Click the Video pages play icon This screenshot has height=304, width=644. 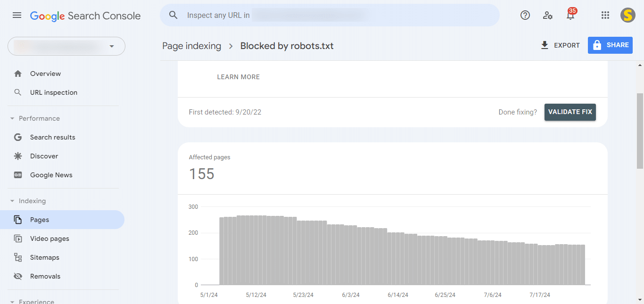pos(18,238)
